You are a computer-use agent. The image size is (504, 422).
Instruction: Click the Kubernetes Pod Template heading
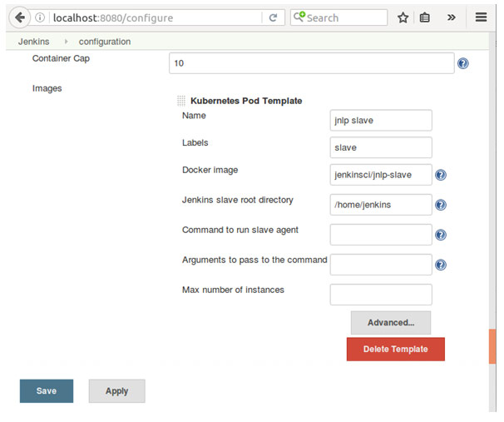[246, 101]
